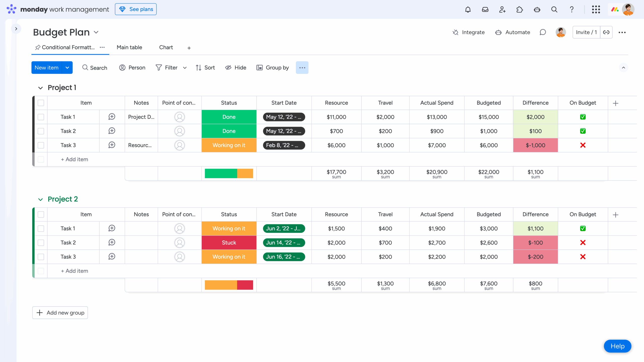The width and height of the screenshot is (644, 362).
Task: Open the apps grid icon in top bar
Action: (x=596, y=9)
